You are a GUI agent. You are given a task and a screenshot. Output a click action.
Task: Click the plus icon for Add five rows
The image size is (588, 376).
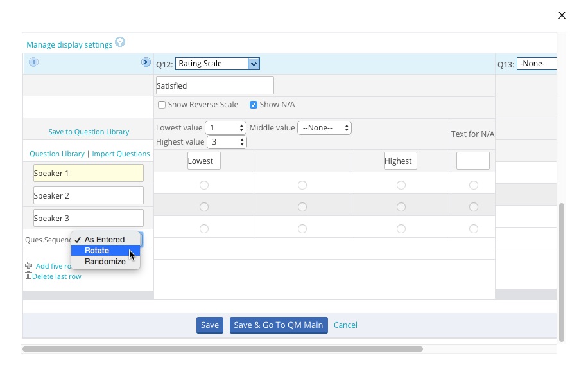tap(28, 265)
